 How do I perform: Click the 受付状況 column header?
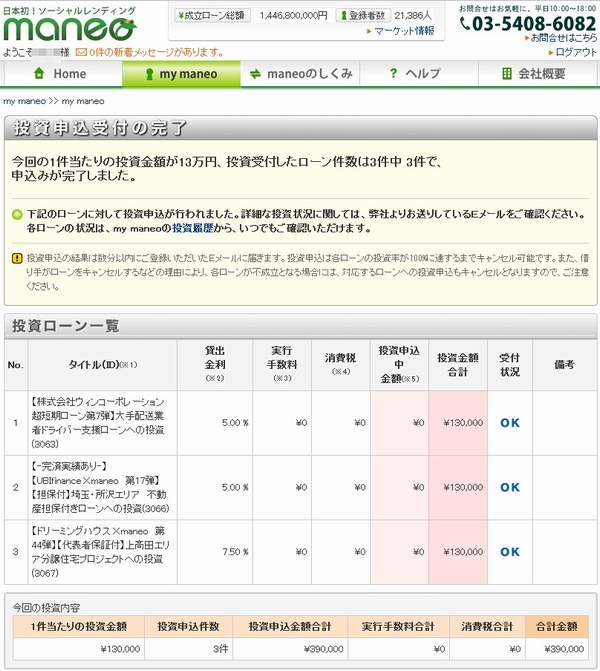pyautogui.click(x=510, y=365)
